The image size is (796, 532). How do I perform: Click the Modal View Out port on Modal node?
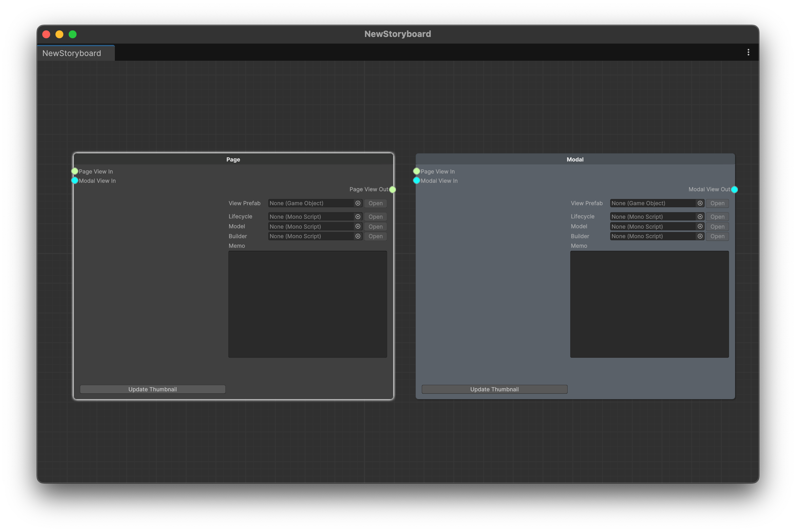[734, 189]
